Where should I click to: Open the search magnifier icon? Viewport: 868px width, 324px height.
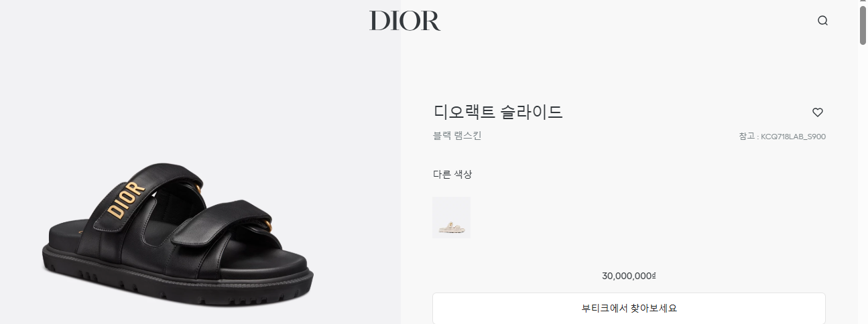click(x=822, y=21)
